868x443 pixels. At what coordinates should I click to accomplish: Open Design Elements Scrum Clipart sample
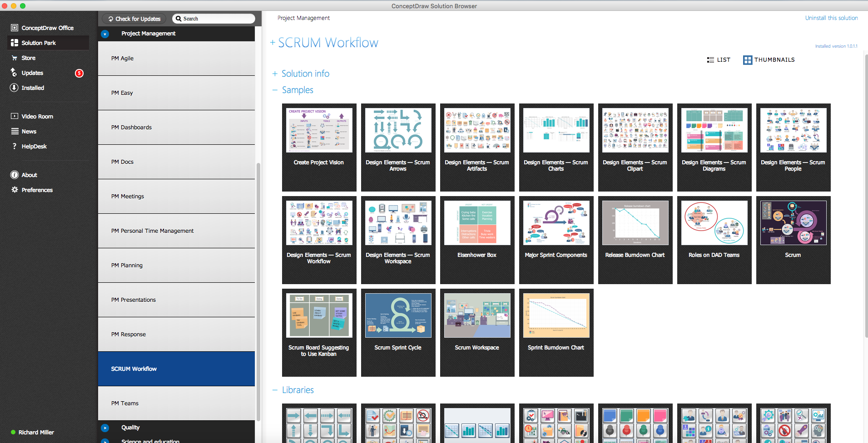(x=635, y=147)
